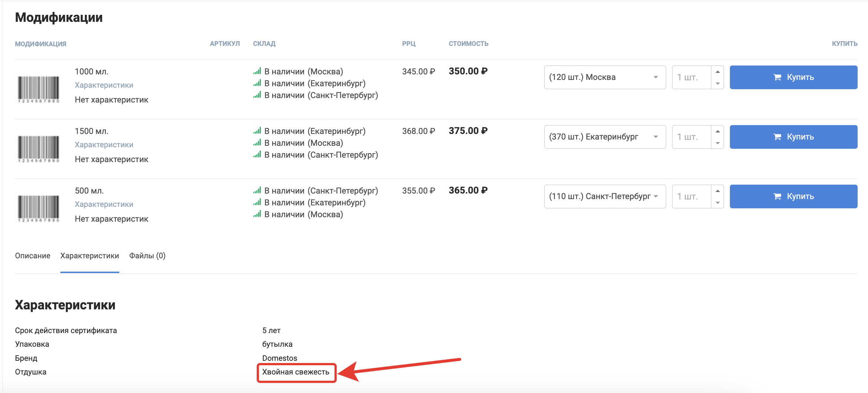Viewport: 868px width, 393px height.
Task: Open Характеристики link under 1000 мл.
Action: tap(104, 85)
